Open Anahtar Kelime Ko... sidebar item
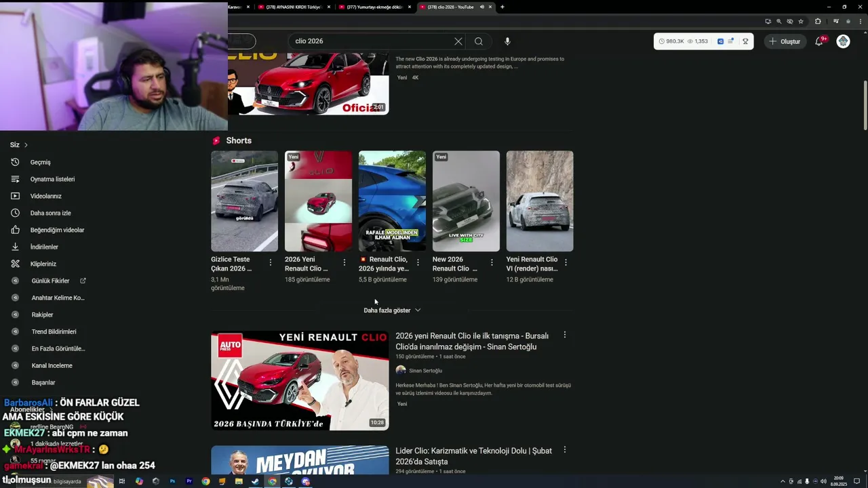Viewport: 868px width, 488px height. coord(58,298)
